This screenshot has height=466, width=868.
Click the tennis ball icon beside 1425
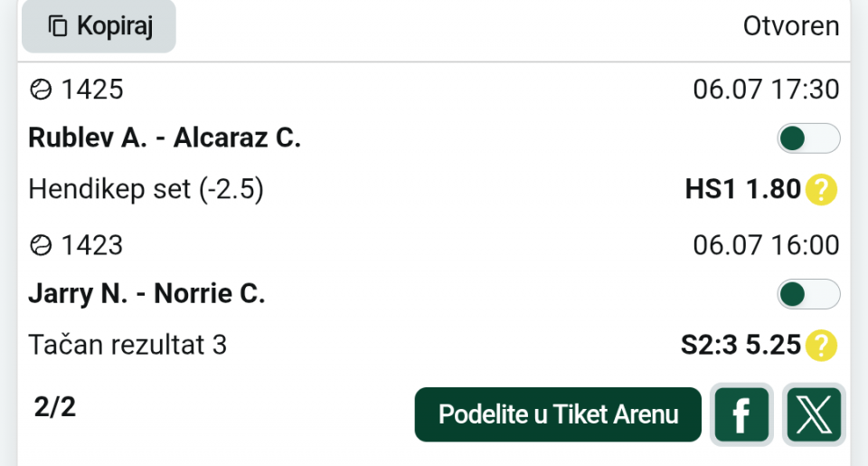coord(41,90)
